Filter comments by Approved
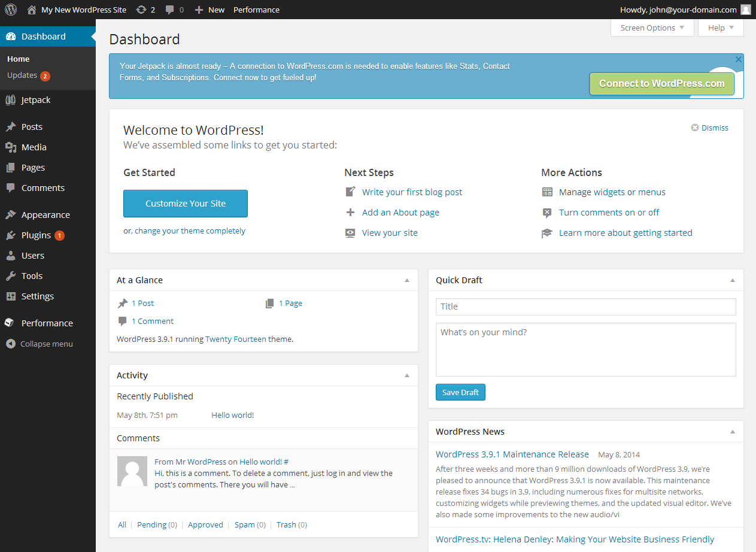The width and height of the screenshot is (756, 552). pos(205,524)
